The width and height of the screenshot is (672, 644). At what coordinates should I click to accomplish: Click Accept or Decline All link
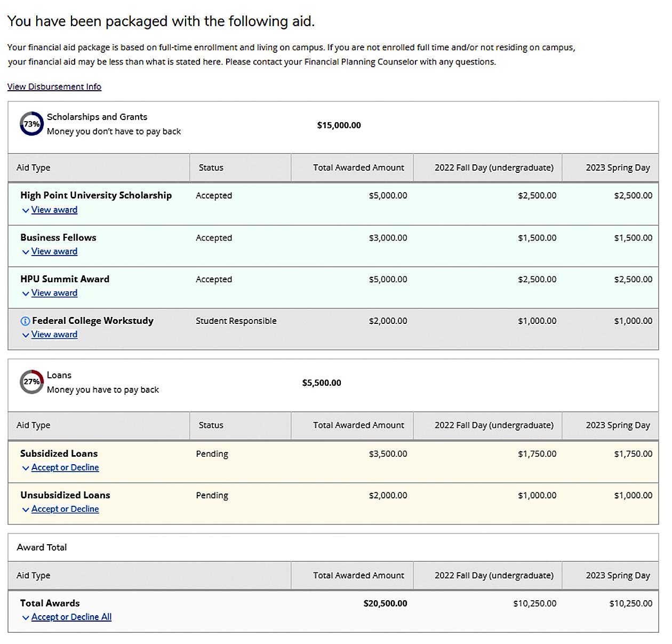71,617
